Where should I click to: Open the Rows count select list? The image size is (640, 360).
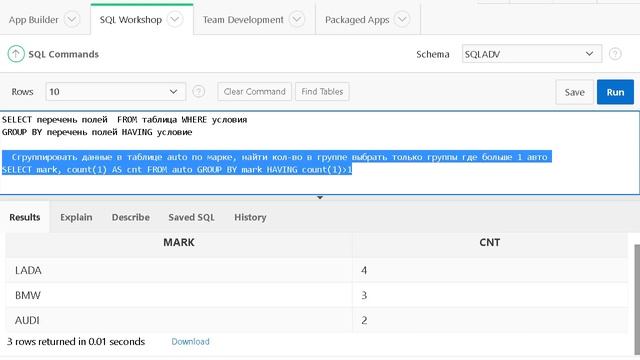pyautogui.click(x=116, y=91)
